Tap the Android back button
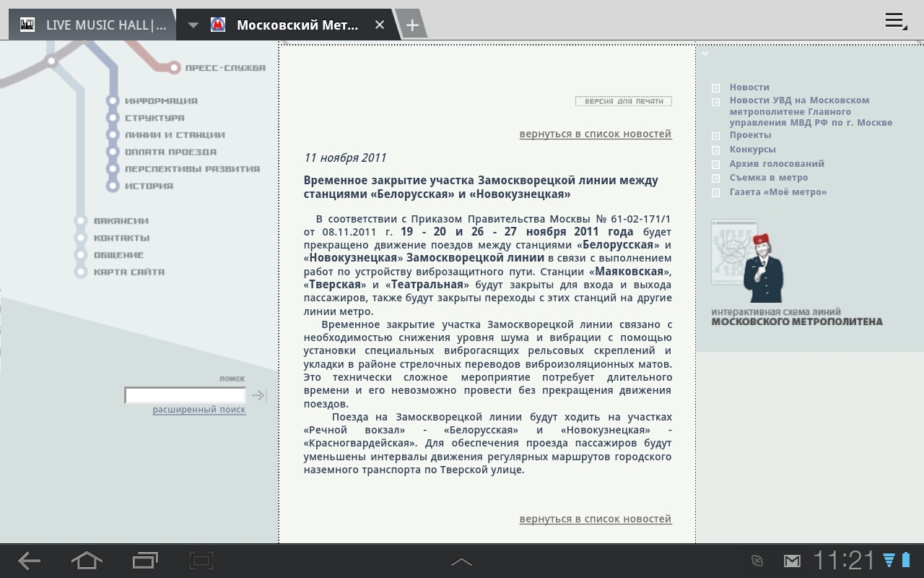The width and height of the screenshot is (924, 578). click(x=29, y=561)
